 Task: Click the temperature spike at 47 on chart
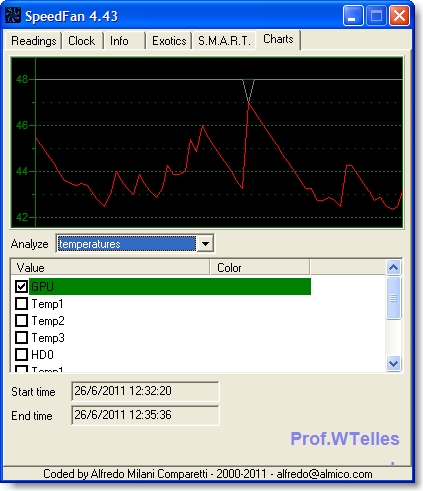click(249, 103)
